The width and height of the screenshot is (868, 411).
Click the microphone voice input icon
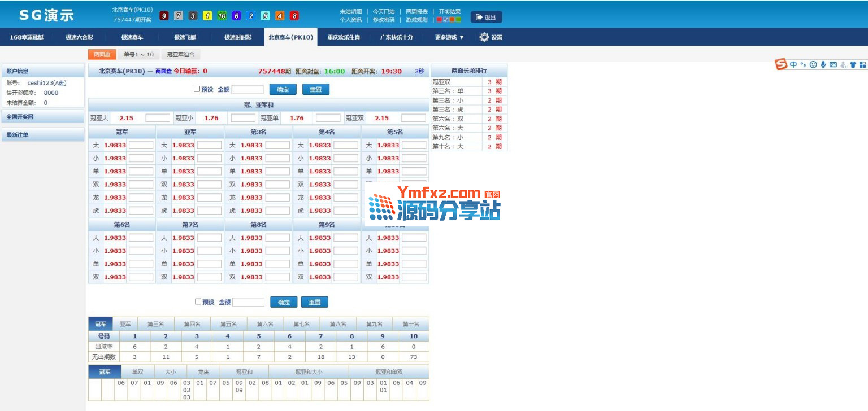(823, 64)
